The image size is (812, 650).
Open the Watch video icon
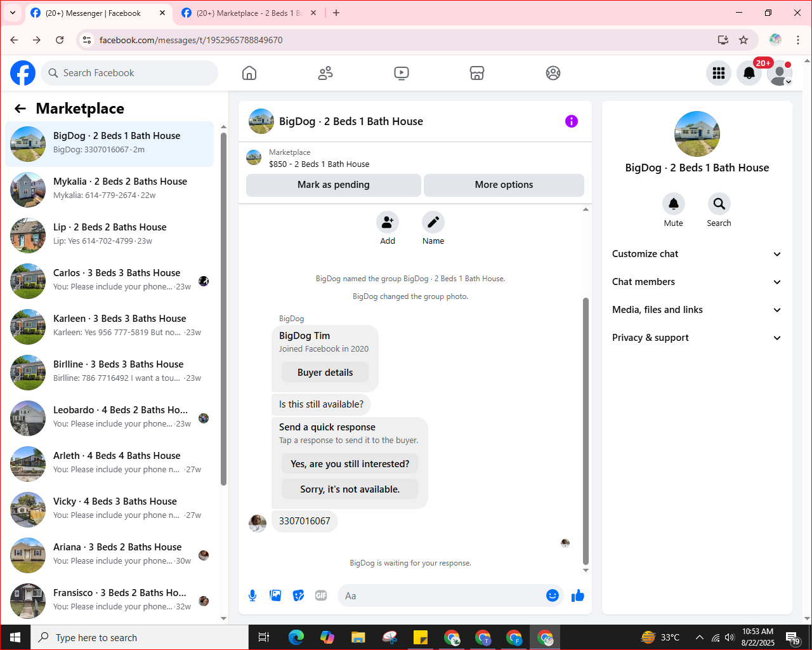[x=402, y=73]
